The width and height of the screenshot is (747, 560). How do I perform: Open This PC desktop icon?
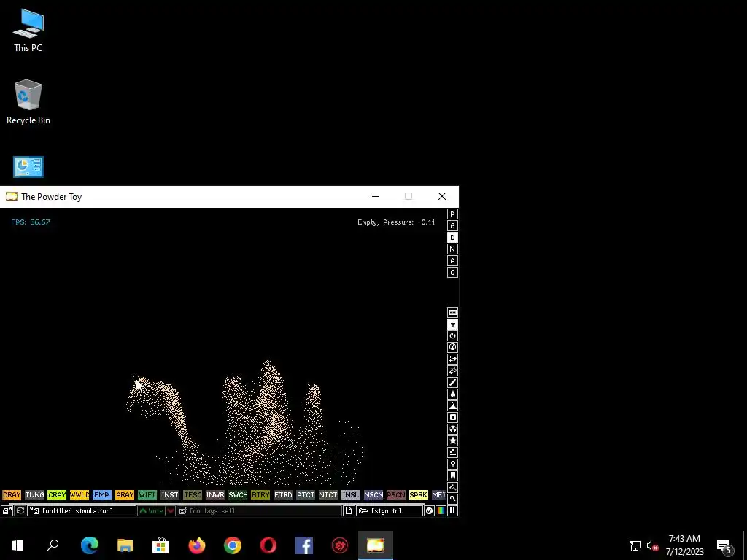point(28,31)
